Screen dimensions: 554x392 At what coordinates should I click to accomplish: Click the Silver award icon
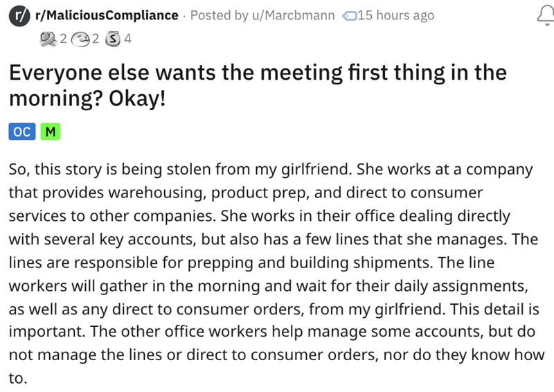coord(113,39)
